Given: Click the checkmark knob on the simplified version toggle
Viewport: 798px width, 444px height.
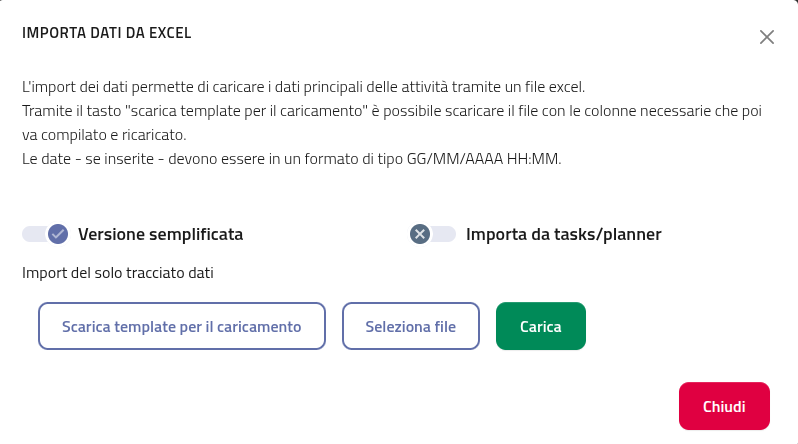Looking at the screenshot, I should click(x=57, y=234).
